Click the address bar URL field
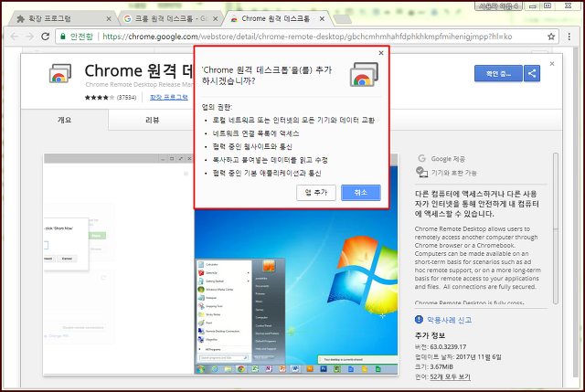Viewport: 585px width, 392px height. tap(307, 37)
